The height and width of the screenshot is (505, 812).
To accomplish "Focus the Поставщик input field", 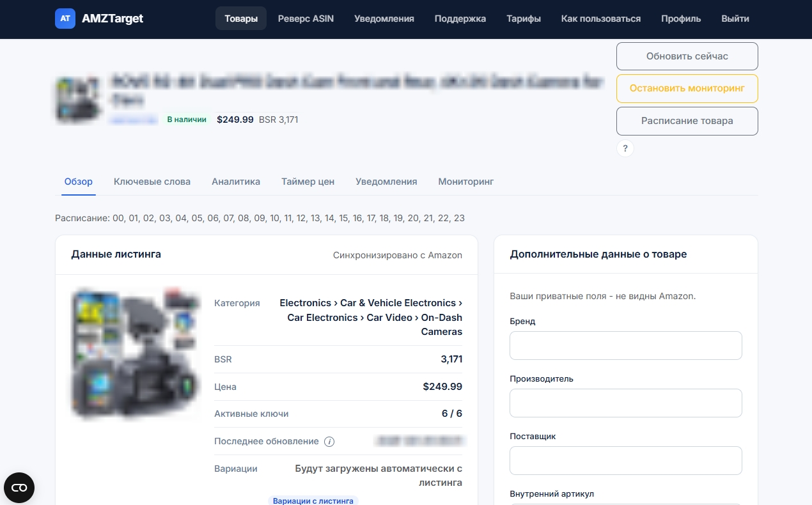I will point(626,460).
